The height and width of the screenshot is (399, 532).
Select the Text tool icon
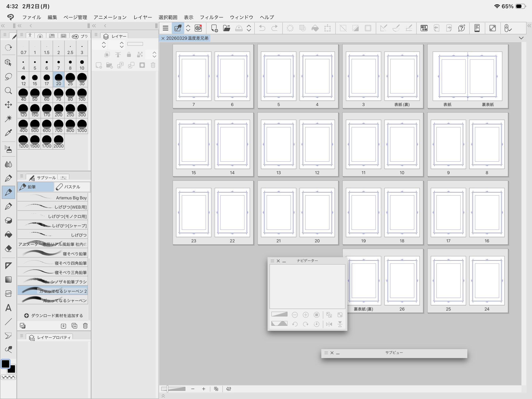pyautogui.click(x=8, y=308)
